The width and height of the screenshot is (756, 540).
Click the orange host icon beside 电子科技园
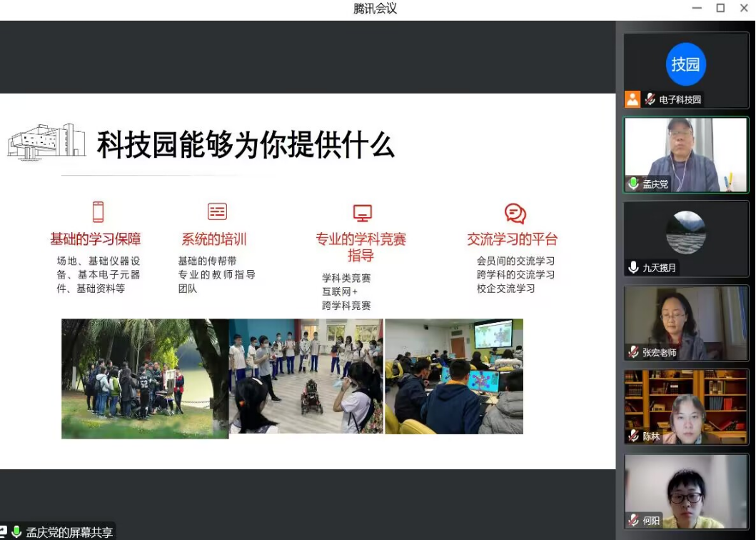[x=632, y=99]
